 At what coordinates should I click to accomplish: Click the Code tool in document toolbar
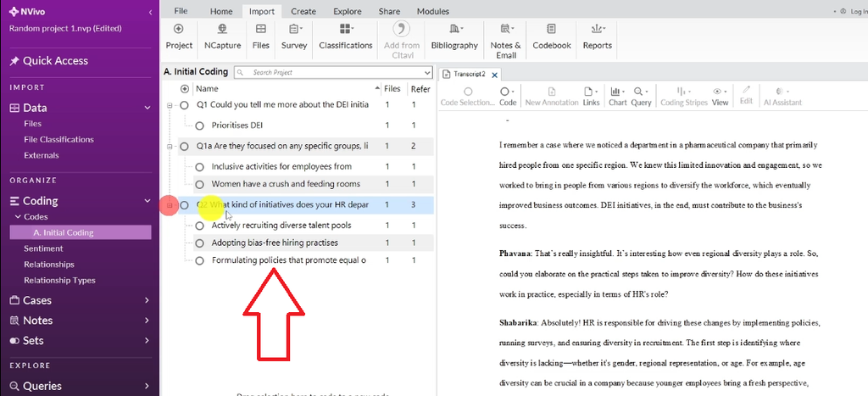coord(508,97)
